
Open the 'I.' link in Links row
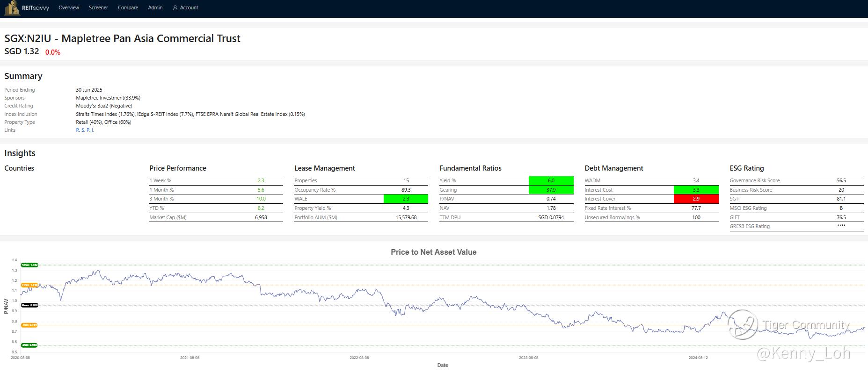[x=93, y=130]
